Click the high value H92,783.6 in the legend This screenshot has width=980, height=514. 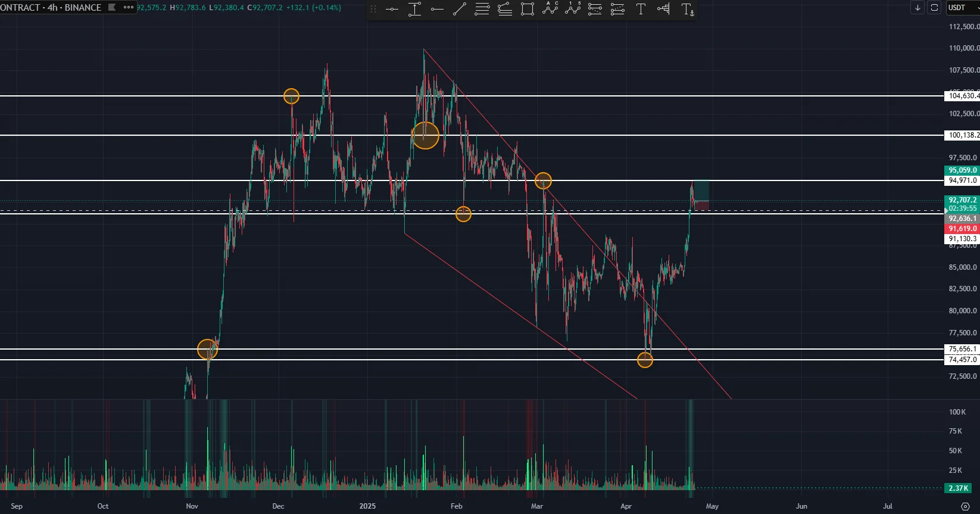coord(188,8)
